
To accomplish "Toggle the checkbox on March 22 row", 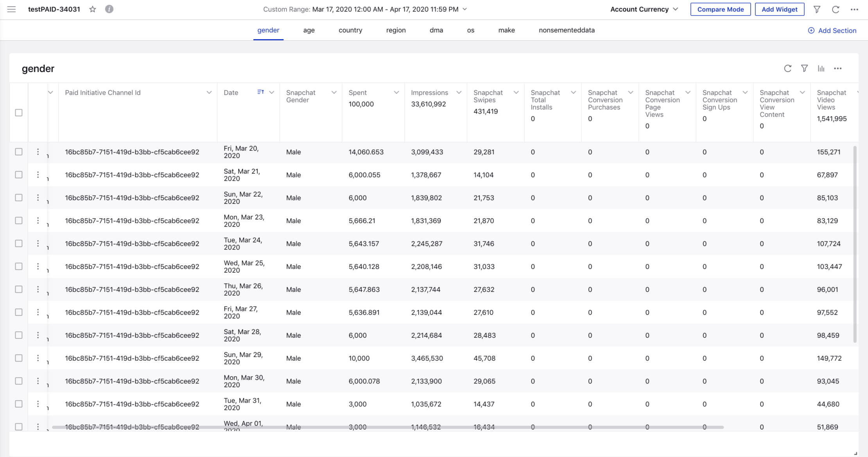I will 19,198.
